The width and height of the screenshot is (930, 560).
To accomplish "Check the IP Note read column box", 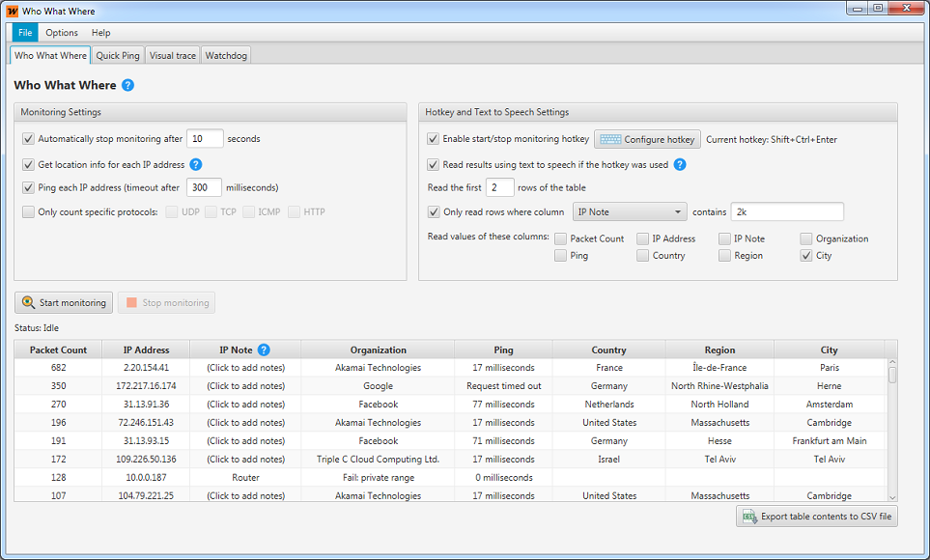I will (724, 238).
